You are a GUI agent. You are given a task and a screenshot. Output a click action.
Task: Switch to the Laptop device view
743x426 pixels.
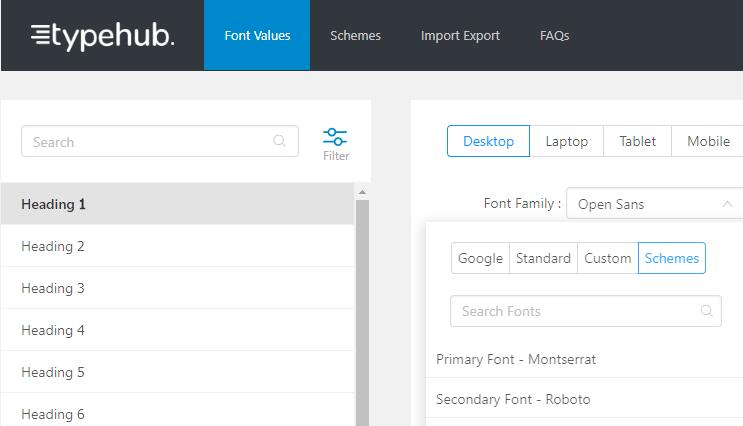(x=566, y=141)
